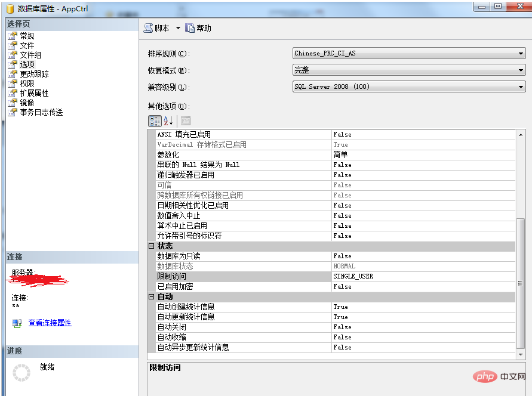532x396 pixels.
Task: Select the 扩展属性 page
Action: (34, 93)
